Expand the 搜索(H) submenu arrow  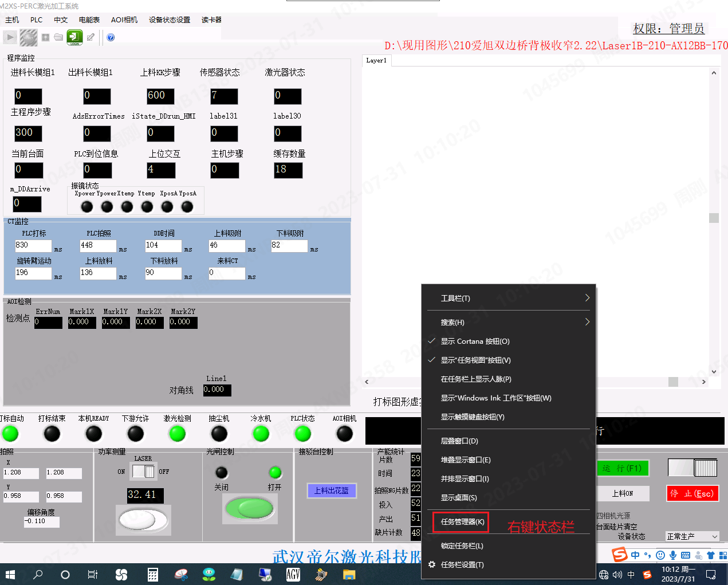pos(587,322)
